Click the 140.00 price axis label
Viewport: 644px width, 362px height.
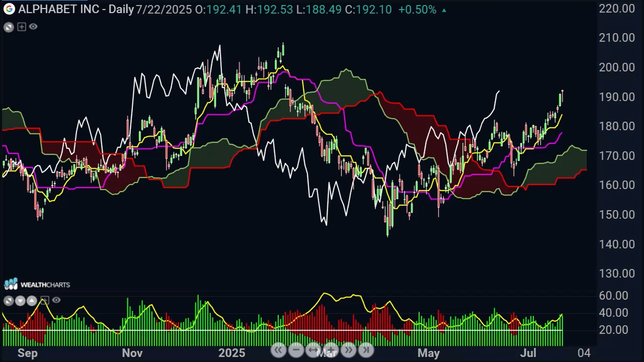(x=617, y=244)
